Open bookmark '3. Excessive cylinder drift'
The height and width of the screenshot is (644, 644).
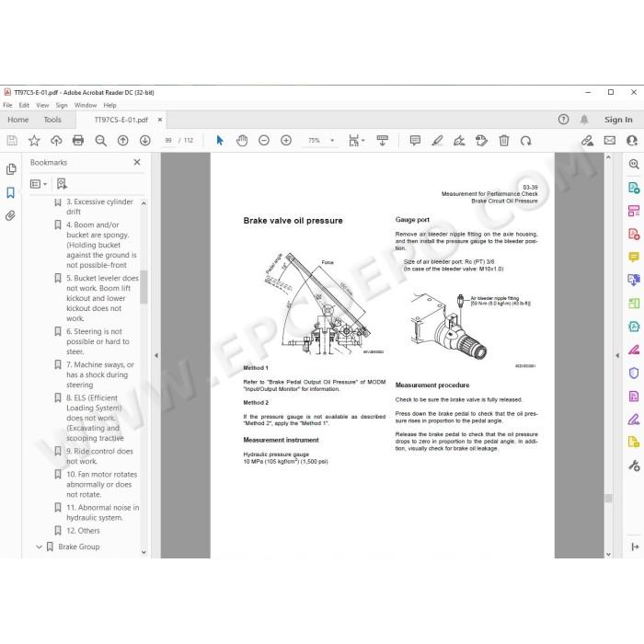point(99,207)
